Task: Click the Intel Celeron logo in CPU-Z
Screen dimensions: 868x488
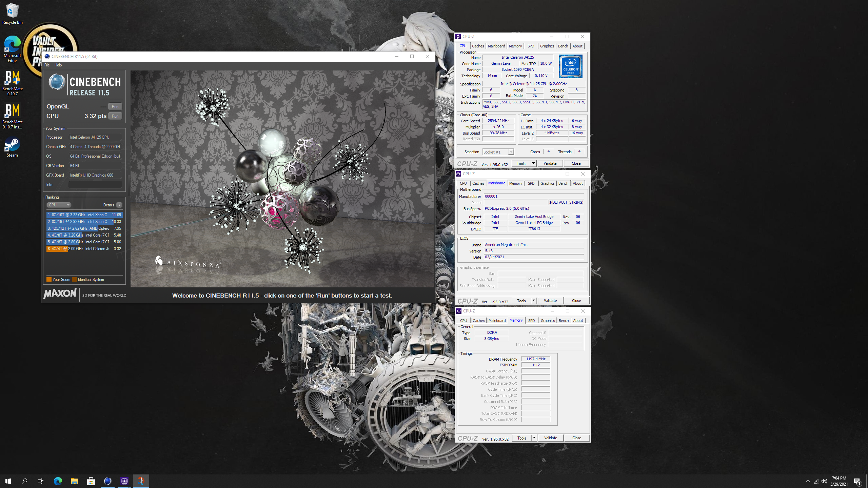Action: pyautogui.click(x=571, y=66)
